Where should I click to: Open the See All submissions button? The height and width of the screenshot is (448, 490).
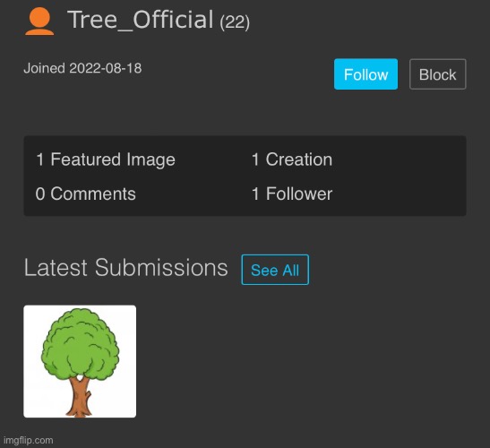[275, 270]
